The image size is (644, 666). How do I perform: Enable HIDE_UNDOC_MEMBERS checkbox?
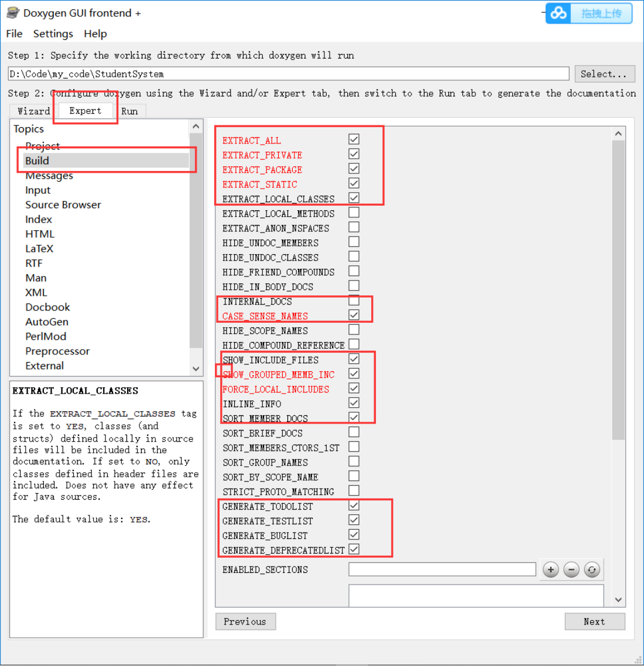click(354, 242)
